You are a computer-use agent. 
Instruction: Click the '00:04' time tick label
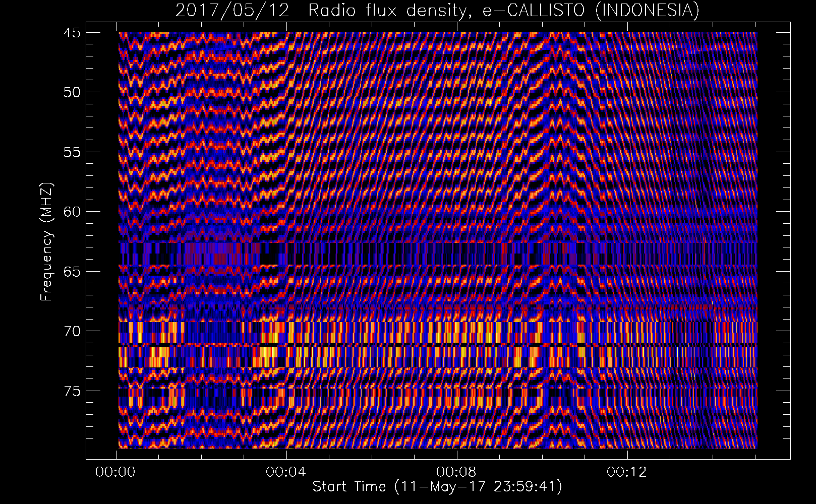(286, 472)
